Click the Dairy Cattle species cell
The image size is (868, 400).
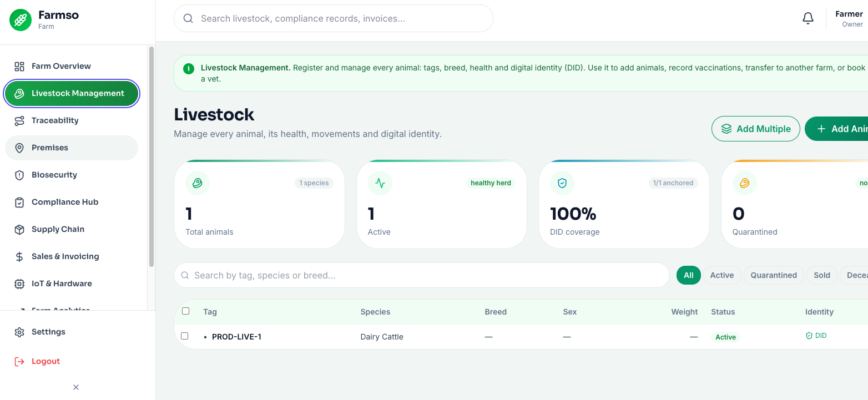pos(382,337)
